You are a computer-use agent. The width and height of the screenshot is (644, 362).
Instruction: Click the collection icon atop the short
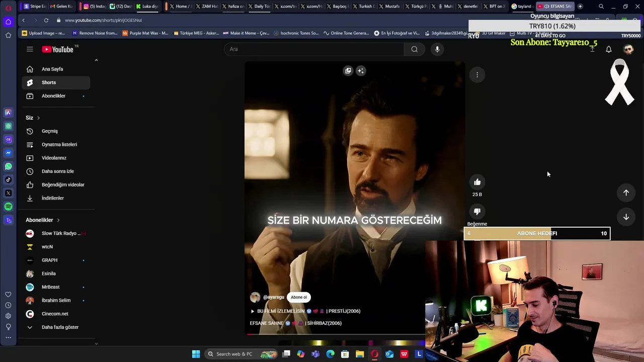point(348,71)
